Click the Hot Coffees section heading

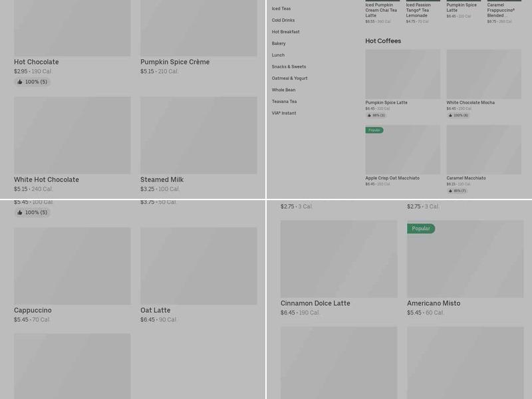383,41
